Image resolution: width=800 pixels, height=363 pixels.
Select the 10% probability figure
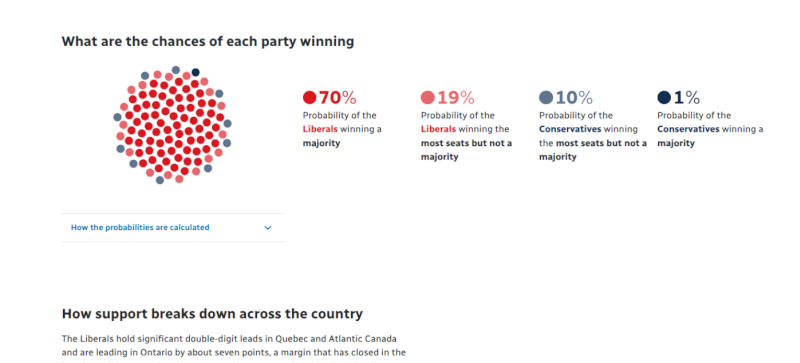[574, 98]
